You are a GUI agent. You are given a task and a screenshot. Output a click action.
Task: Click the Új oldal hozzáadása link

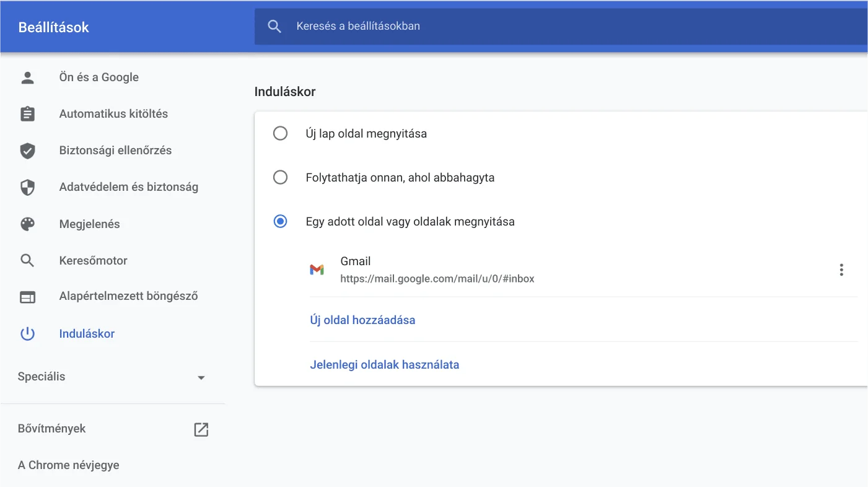tap(362, 320)
